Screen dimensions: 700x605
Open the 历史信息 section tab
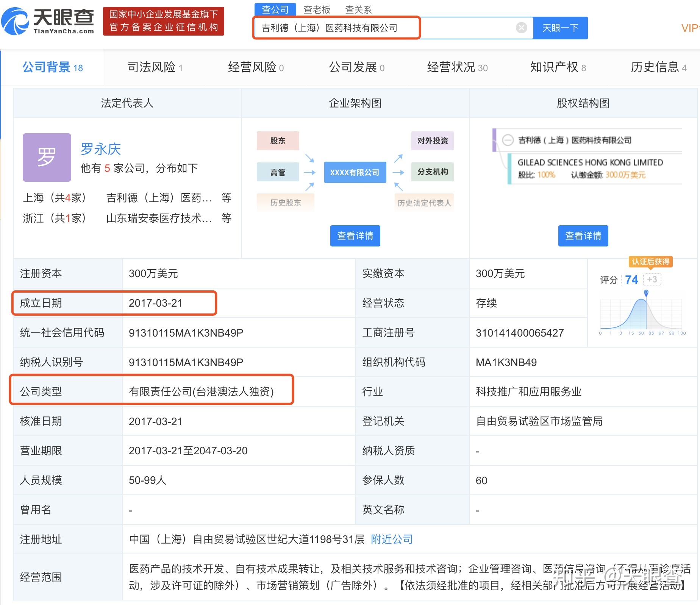point(659,67)
